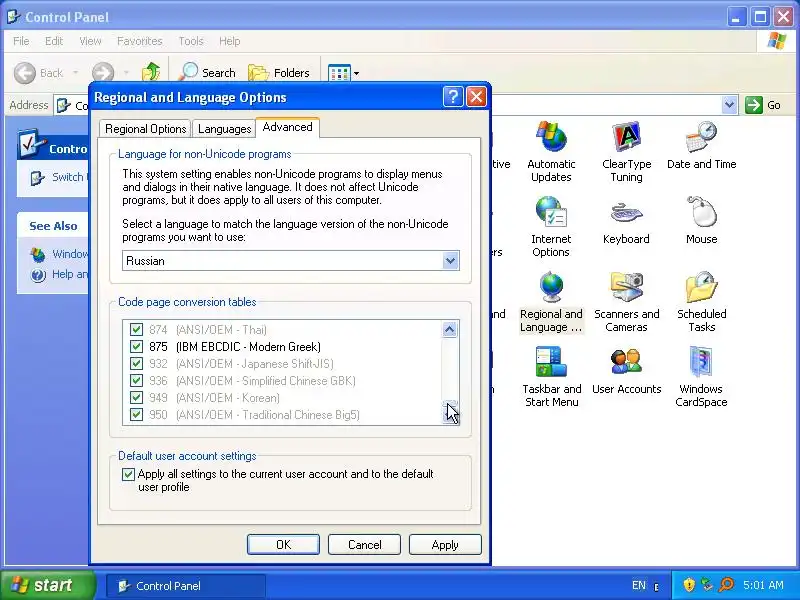Toggle checkbox for 874 ANSI/OEM Thai

click(x=136, y=330)
